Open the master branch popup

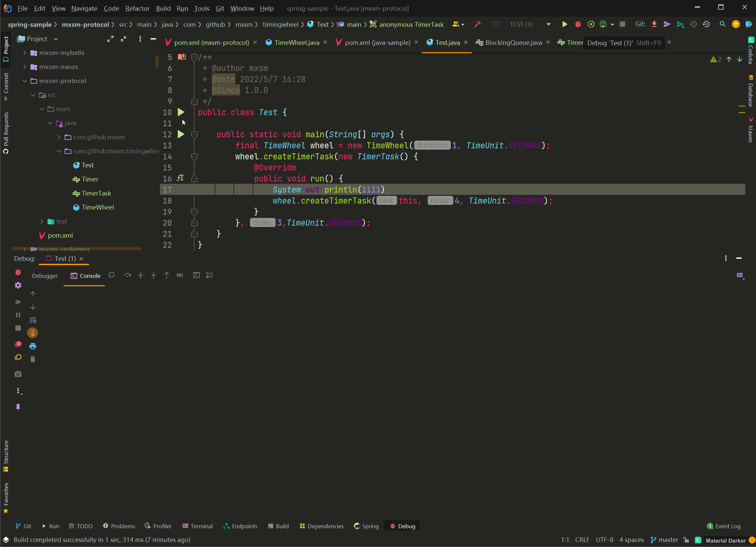[x=668, y=540]
